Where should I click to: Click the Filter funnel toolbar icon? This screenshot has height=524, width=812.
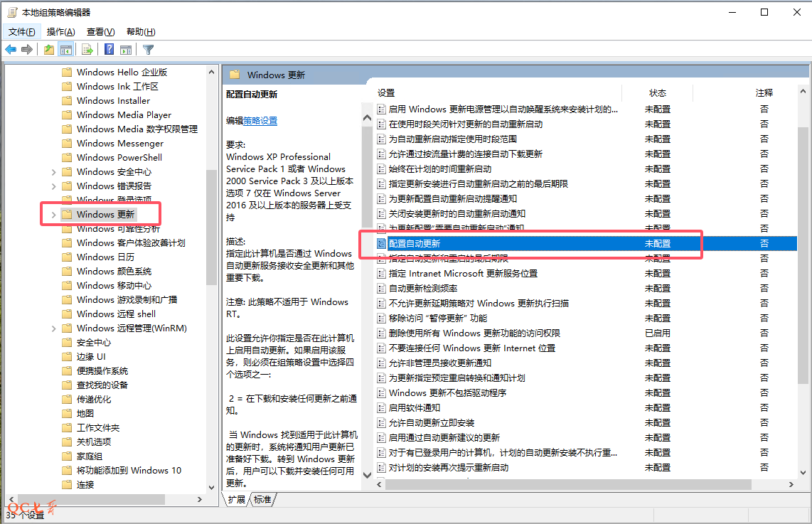pyautogui.click(x=148, y=49)
